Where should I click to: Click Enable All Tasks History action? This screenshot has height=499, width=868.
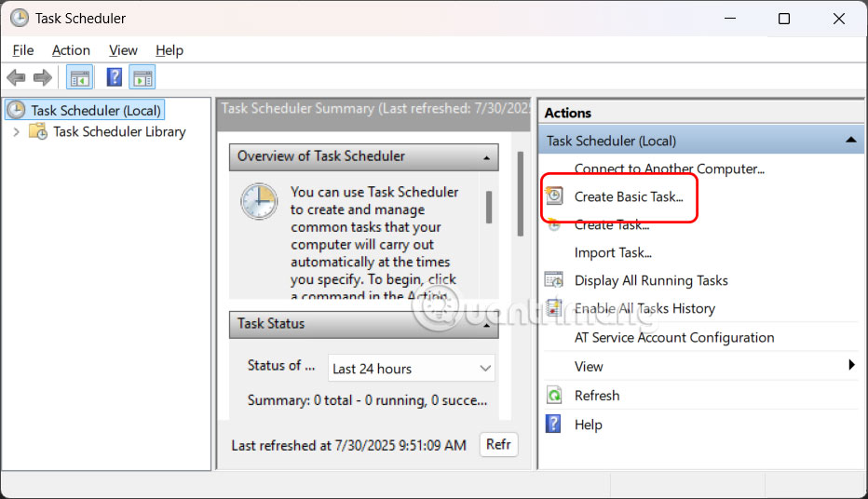pos(644,308)
